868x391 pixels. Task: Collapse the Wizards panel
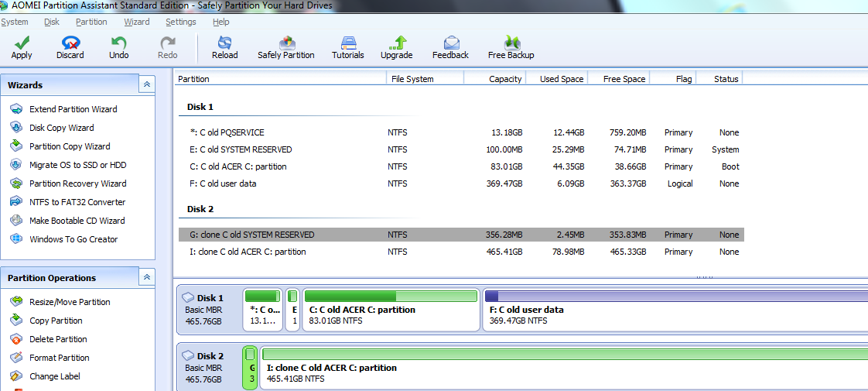click(x=147, y=84)
